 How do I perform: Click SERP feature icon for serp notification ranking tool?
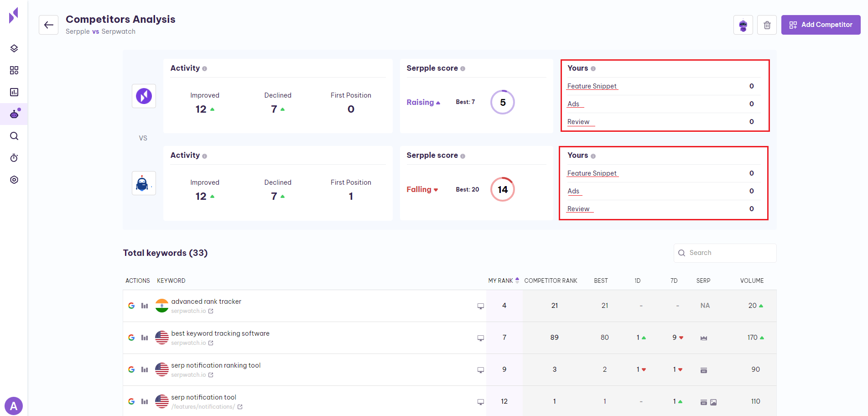[x=704, y=370]
